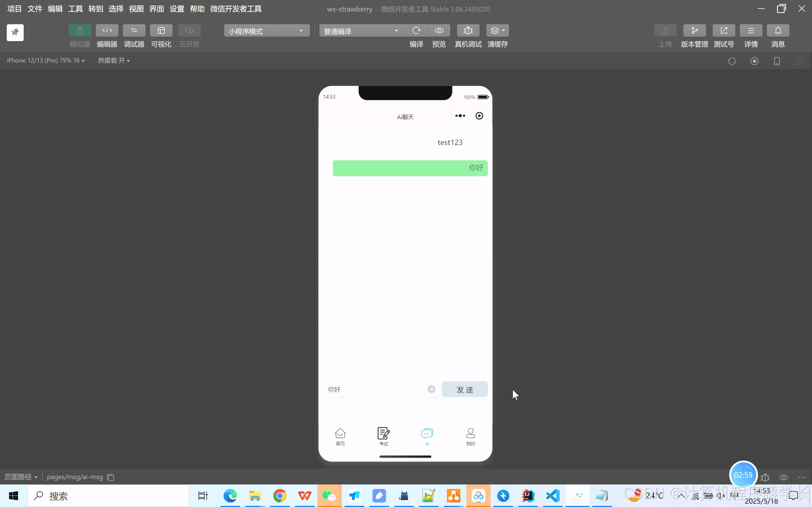Click the compile refresh icon
The image size is (812, 507).
(416, 30)
